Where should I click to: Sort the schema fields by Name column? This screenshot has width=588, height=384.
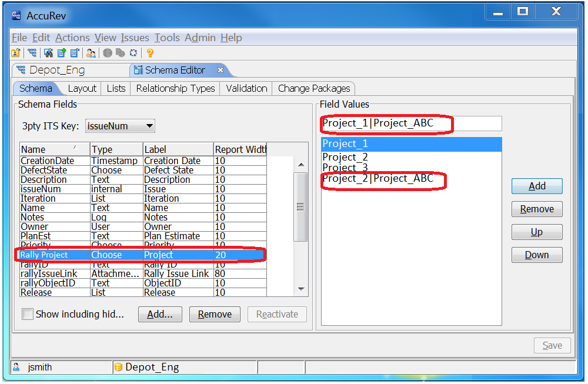point(54,149)
